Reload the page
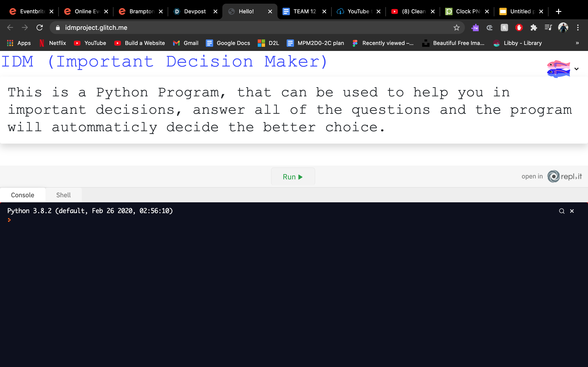Image resolution: width=588 pixels, height=367 pixels. click(x=40, y=28)
